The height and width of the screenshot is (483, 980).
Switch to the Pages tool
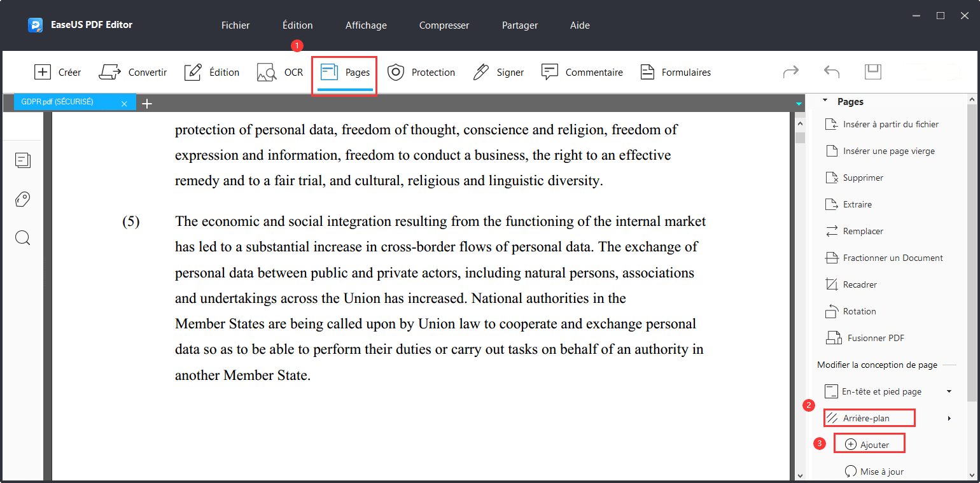344,72
